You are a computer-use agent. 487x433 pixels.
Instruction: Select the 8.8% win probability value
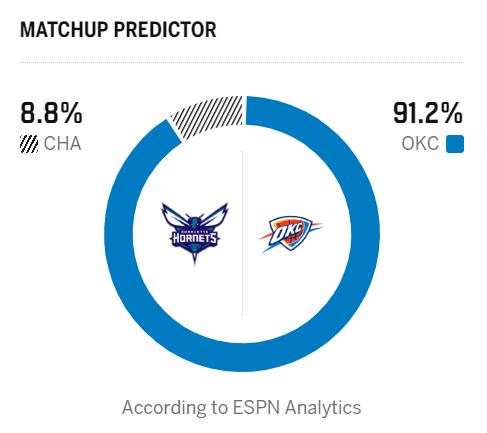pos(51,113)
